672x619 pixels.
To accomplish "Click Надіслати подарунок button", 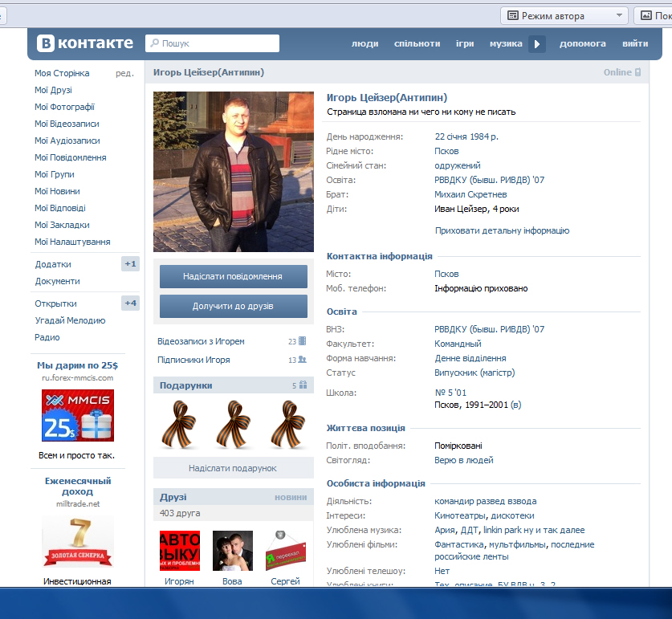I will [233, 468].
